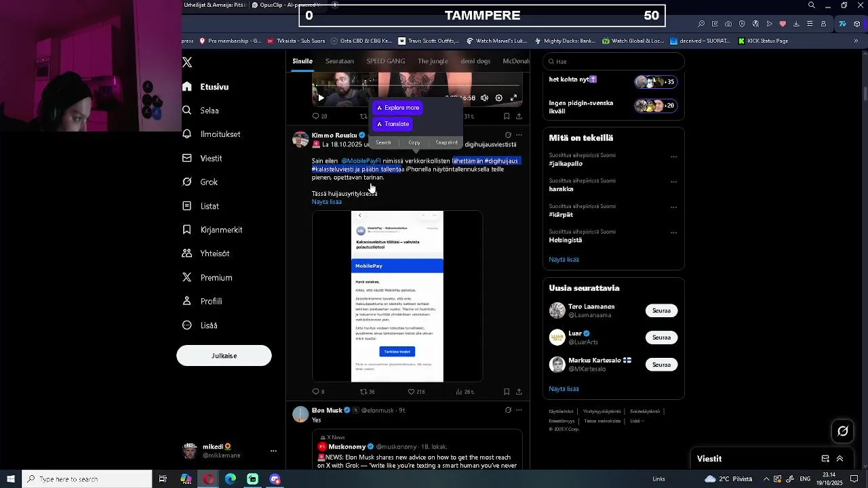Share the top video post

coord(519,116)
